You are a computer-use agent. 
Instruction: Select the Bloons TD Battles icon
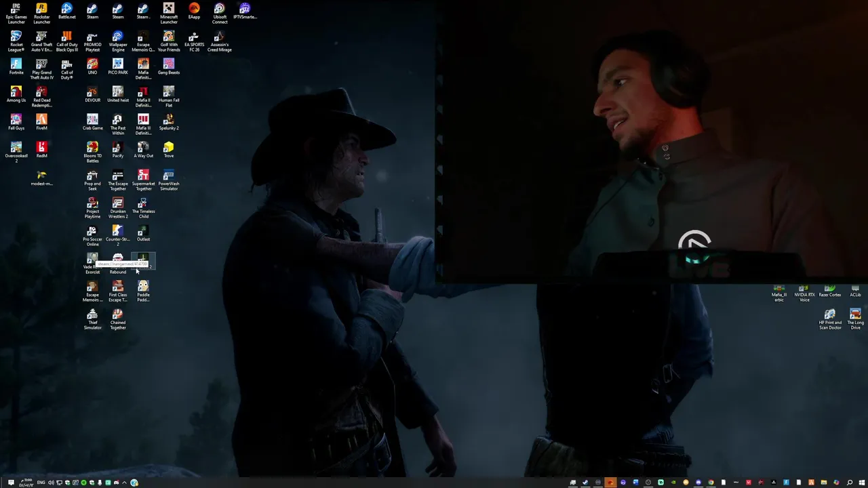point(92,152)
